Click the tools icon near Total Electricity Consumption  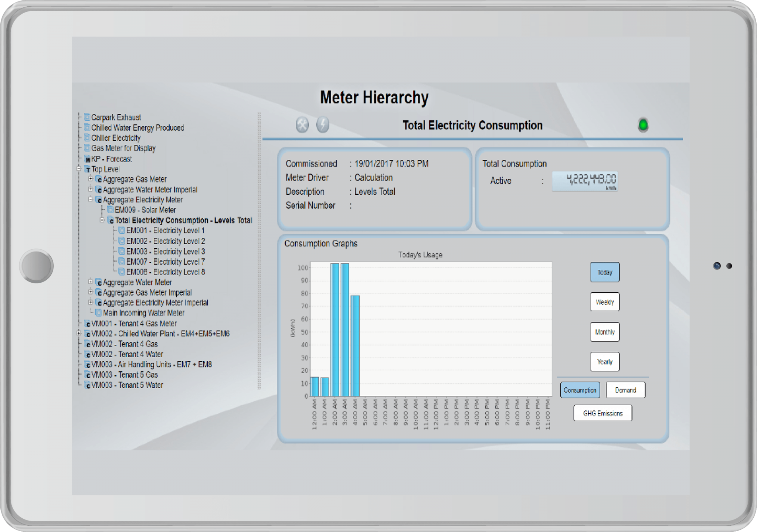pos(302,125)
